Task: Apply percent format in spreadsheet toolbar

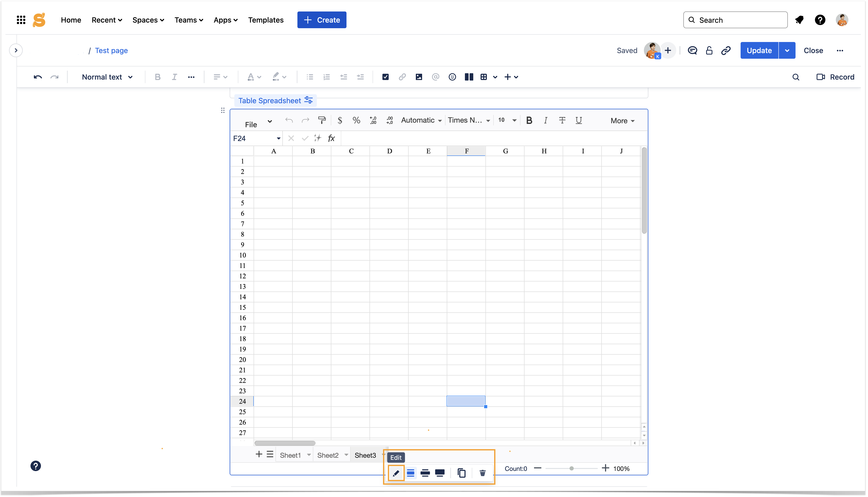Action: [x=356, y=120]
